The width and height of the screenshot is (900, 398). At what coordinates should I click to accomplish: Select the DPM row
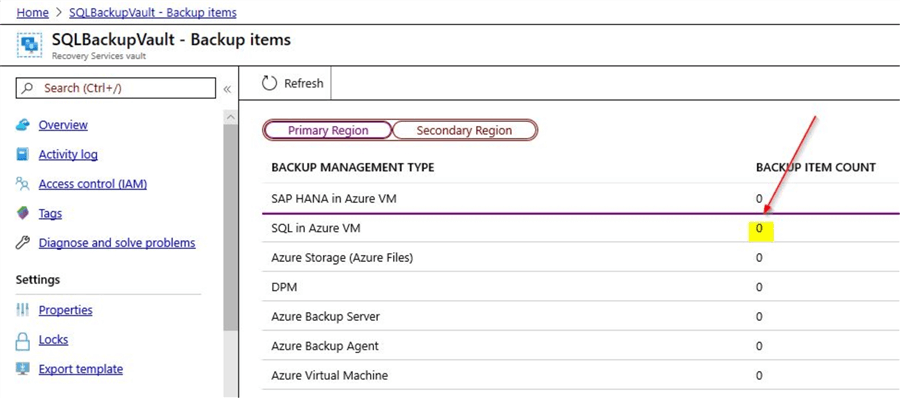pyautogui.click(x=581, y=287)
